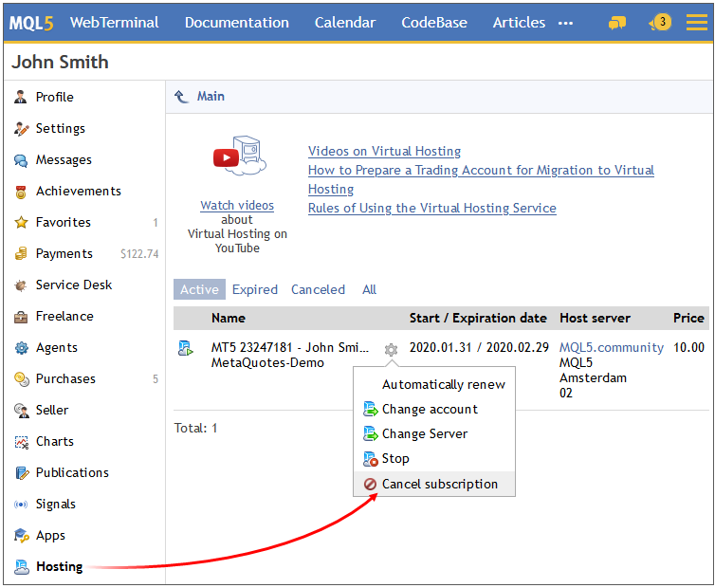
Task: Click the Favorites star icon
Action: tap(21, 223)
